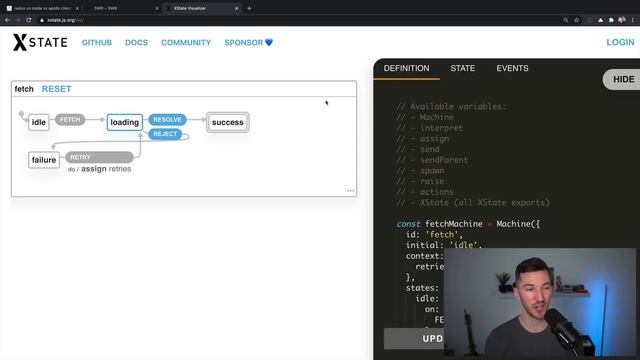Viewport: 640px width, 360px height.
Task: Bookmark the page with the star icon
Action: 576,20
